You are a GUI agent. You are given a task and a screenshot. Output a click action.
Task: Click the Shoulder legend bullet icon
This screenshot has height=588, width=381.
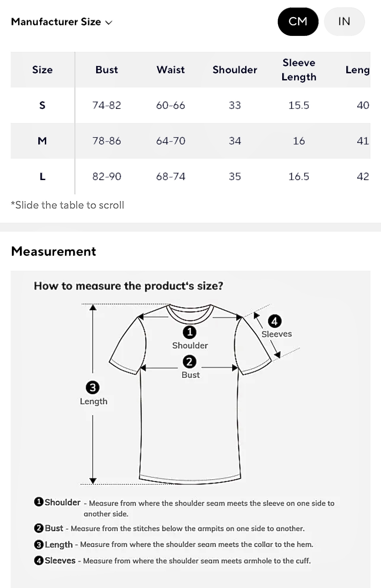point(39,502)
